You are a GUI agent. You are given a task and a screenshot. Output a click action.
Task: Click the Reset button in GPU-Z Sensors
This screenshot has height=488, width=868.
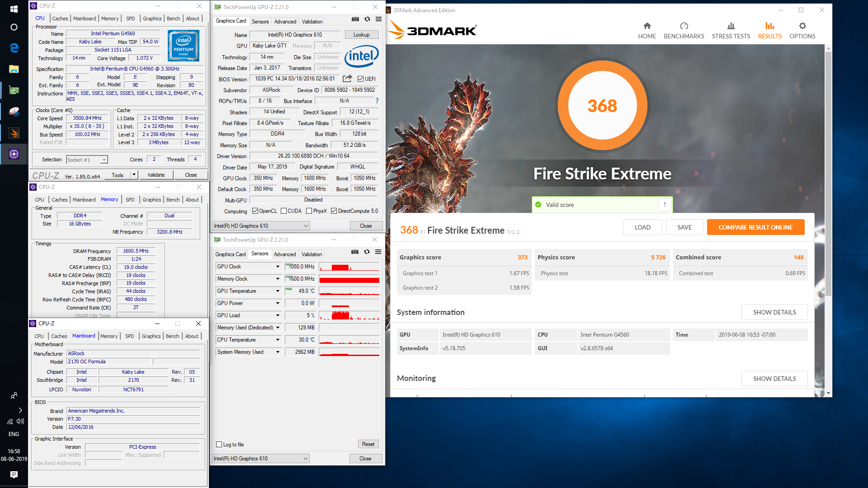pyautogui.click(x=368, y=444)
